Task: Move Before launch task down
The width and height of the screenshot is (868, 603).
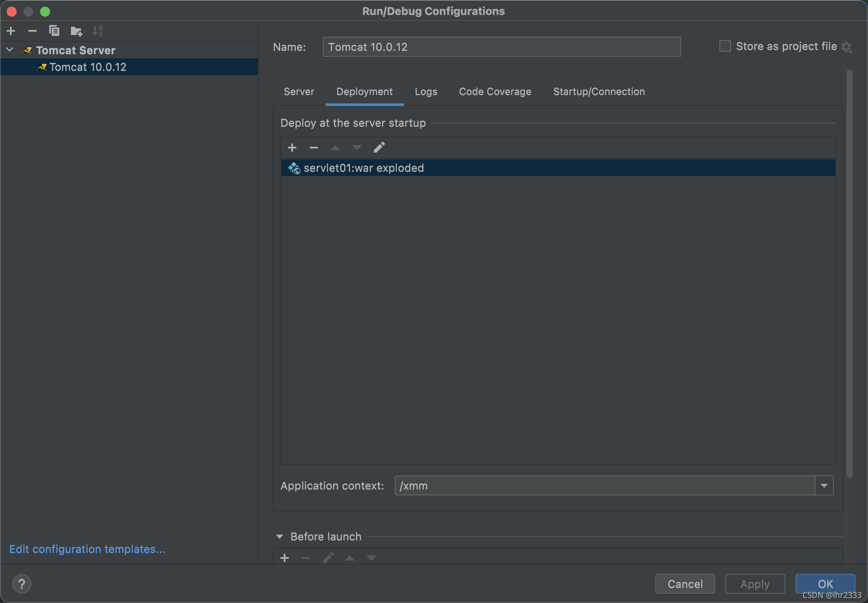Action: 371,558
